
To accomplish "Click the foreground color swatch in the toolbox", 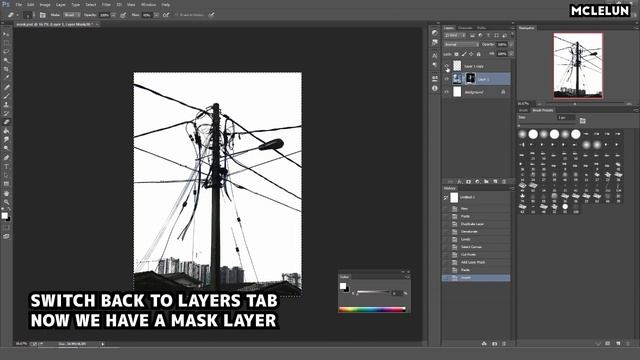I will tap(4, 216).
